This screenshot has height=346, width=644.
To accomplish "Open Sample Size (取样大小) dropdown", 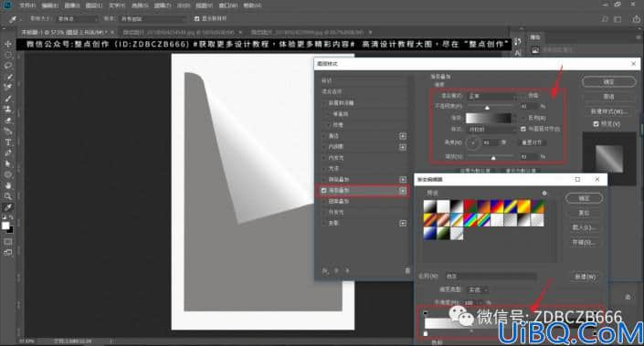I will tap(78, 19).
